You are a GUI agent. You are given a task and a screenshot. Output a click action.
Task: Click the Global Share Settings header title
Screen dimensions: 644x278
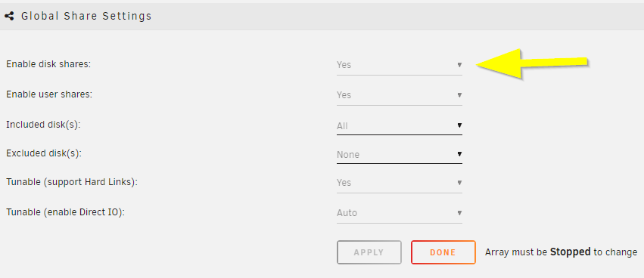point(86,16)
